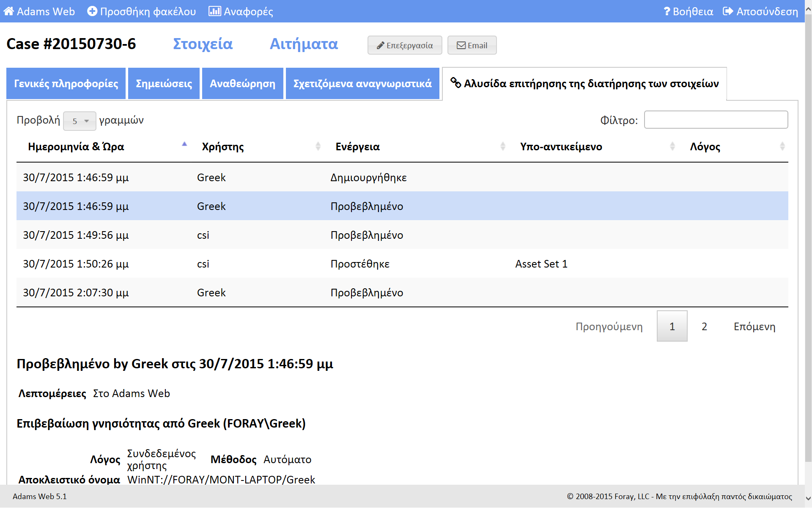Click the Βοήθεια question mark icon
The image size is (812, 508).
[x=667, y=11]
